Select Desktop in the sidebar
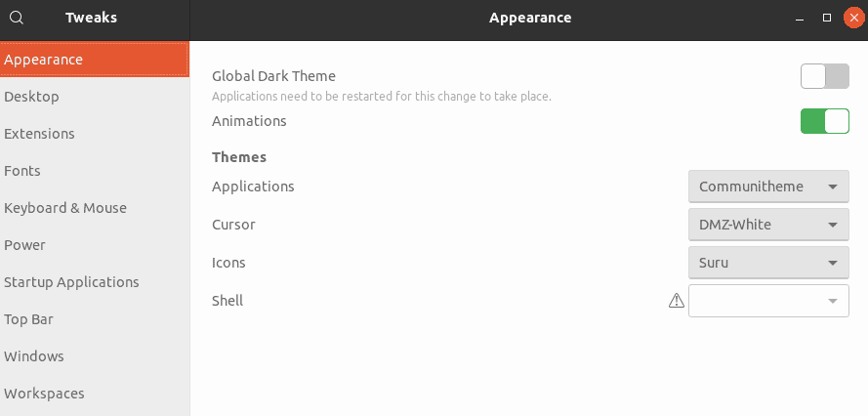 pyautogui.click(x=95, y=97)
